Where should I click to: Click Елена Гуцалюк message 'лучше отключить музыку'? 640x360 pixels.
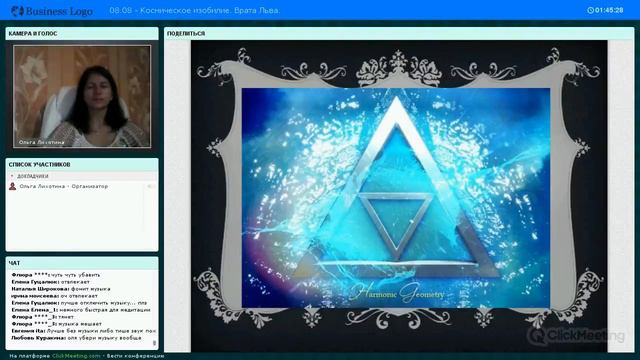tap(79, 303)
